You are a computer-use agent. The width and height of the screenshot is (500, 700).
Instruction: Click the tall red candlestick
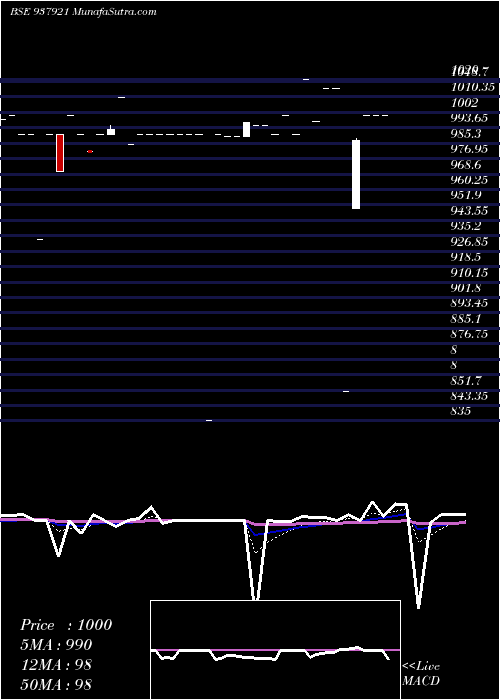(x=60, y=153)
